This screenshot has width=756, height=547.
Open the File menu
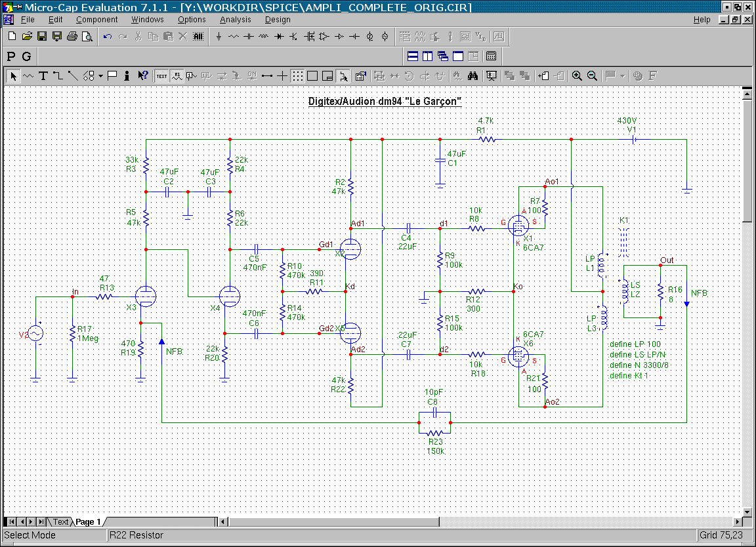28,20
